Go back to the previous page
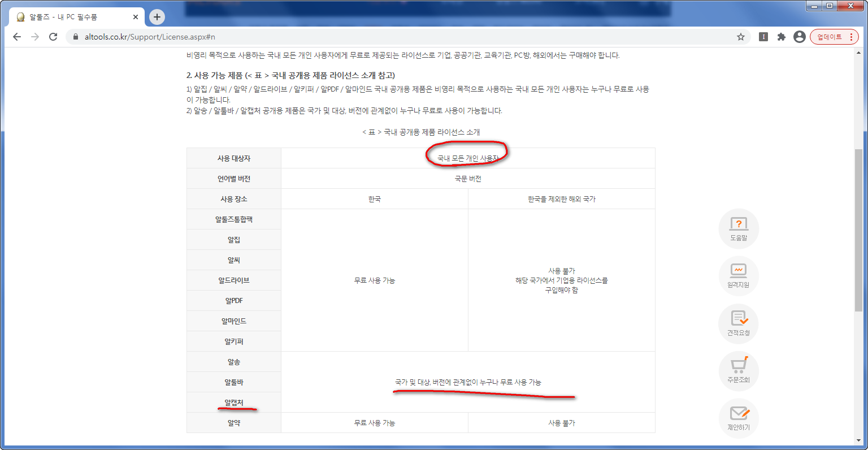 point(17,37)
